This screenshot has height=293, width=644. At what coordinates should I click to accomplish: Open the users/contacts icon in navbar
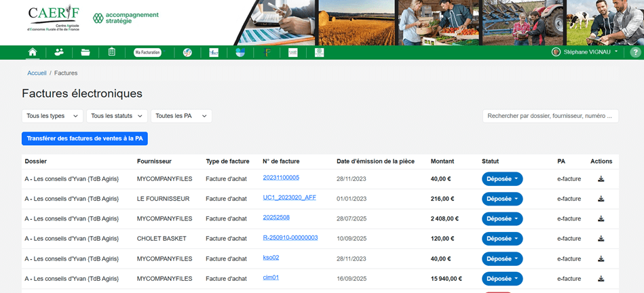coord(59,52)
